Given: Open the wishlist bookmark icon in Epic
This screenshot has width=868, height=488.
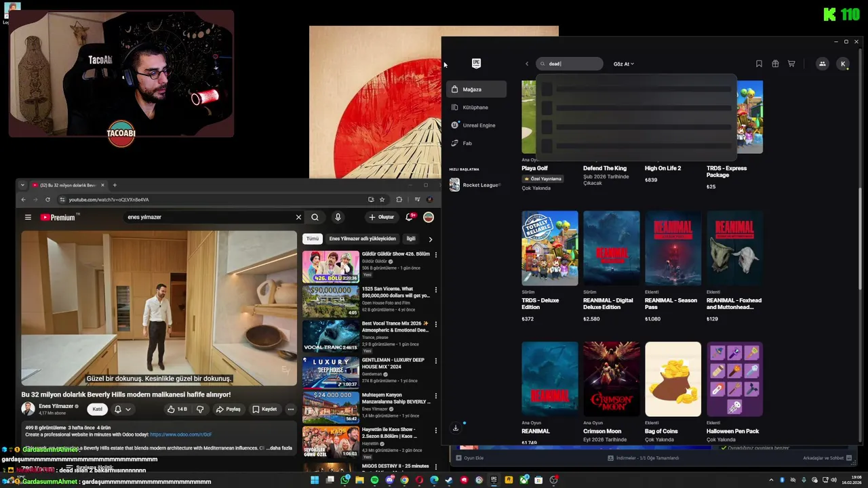Looking at the screenshot, I should 759,64.
